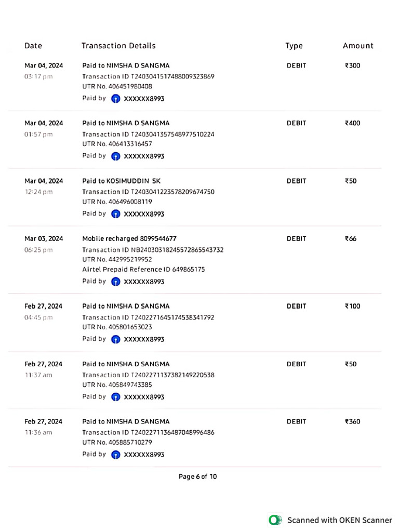Click the Transaction Details column header

118,46
